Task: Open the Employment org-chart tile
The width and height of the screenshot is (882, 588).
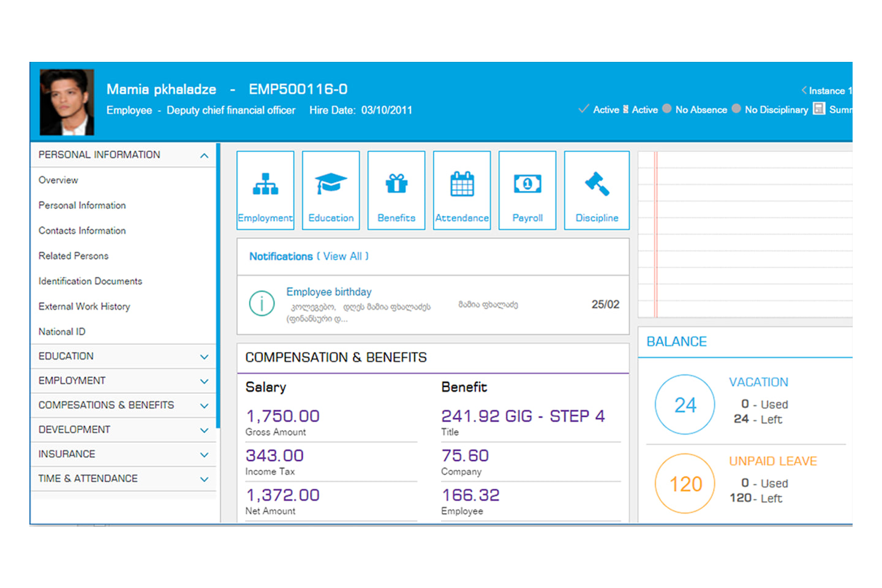Action: point(265,190)
